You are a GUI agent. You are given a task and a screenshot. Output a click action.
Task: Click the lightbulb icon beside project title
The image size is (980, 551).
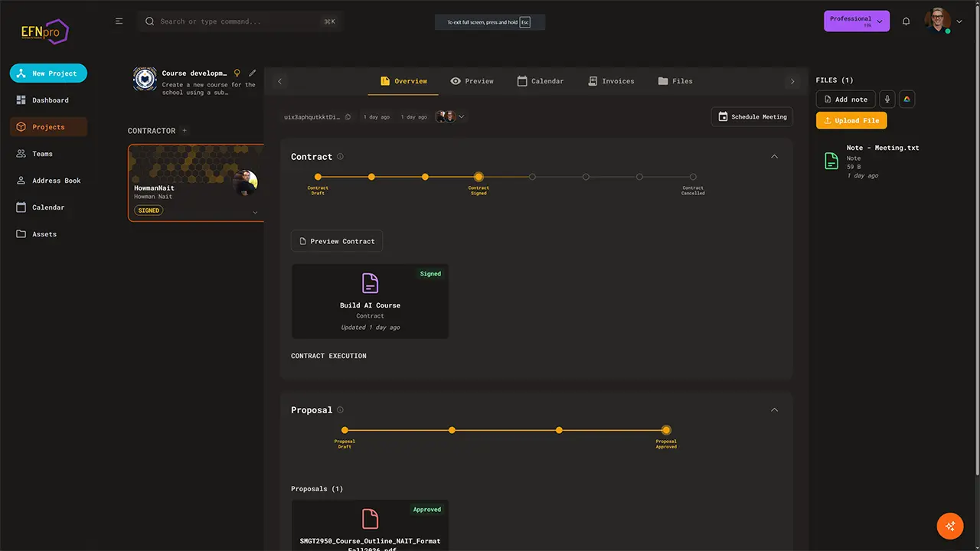pyautogui.click(x=237, y=73)
